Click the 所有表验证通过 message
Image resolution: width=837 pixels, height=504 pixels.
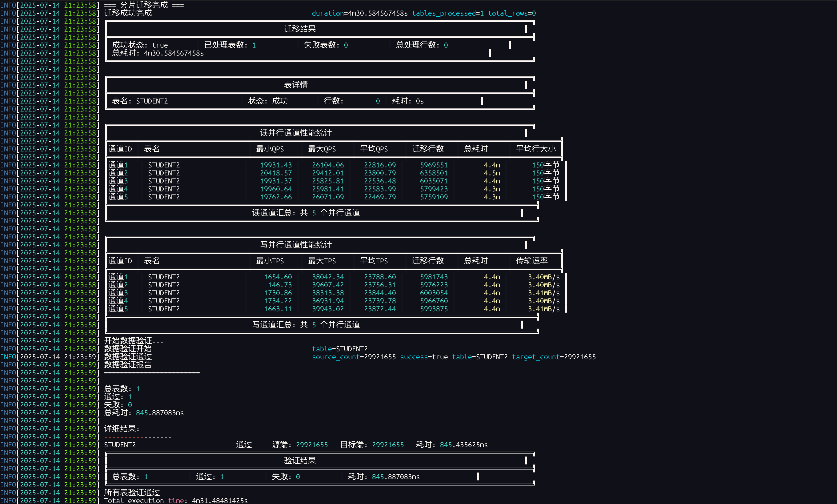coord(132,492)
